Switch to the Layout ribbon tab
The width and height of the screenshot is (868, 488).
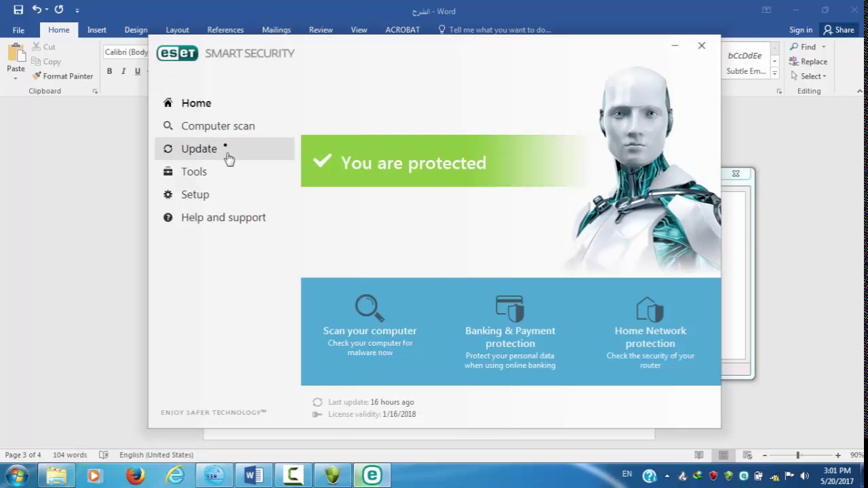pos(177,30)
